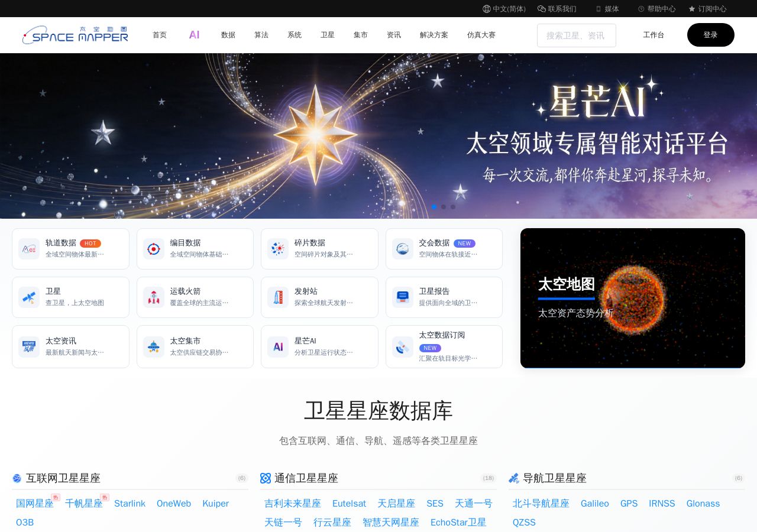
Task: Click the 运载火箭 rocket icon
Action: 154,297
